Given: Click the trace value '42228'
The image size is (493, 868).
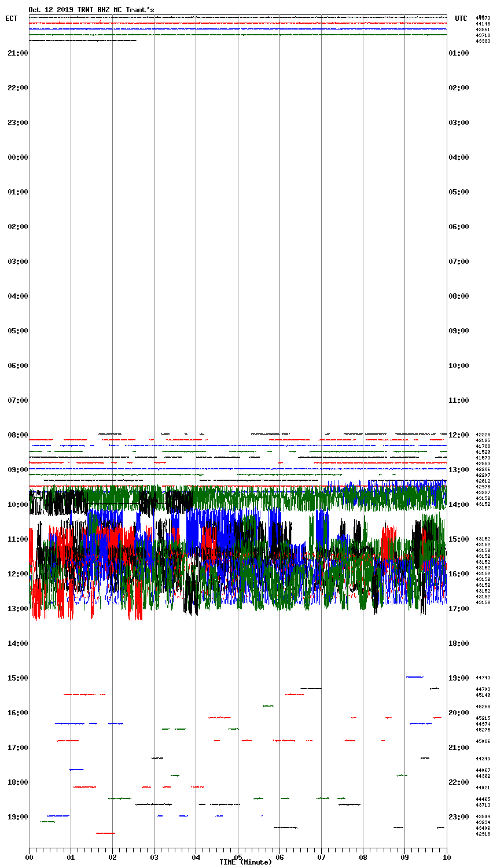Looking at the screenshot, I should (483, 435).
